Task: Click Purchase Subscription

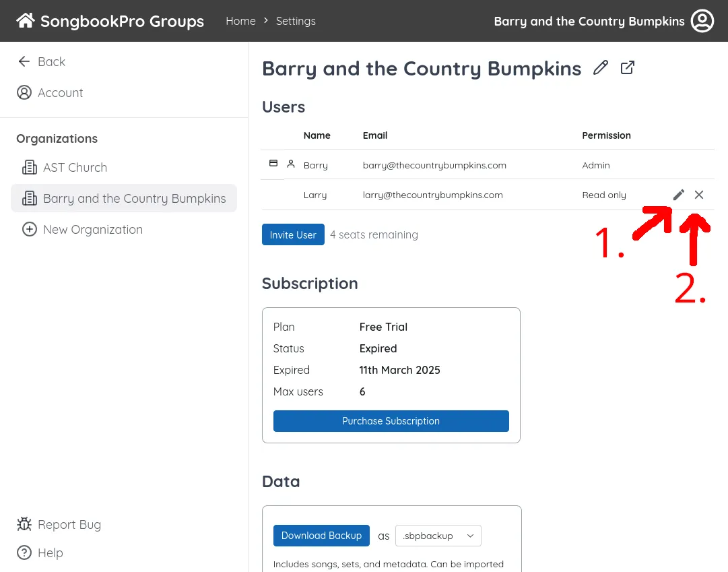Action: (x=391, y=420)
